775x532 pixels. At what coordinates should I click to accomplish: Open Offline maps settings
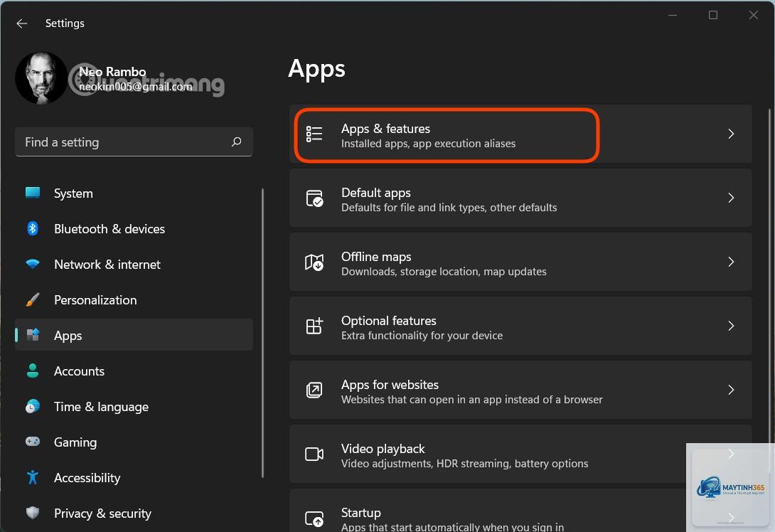pos(520,262)
